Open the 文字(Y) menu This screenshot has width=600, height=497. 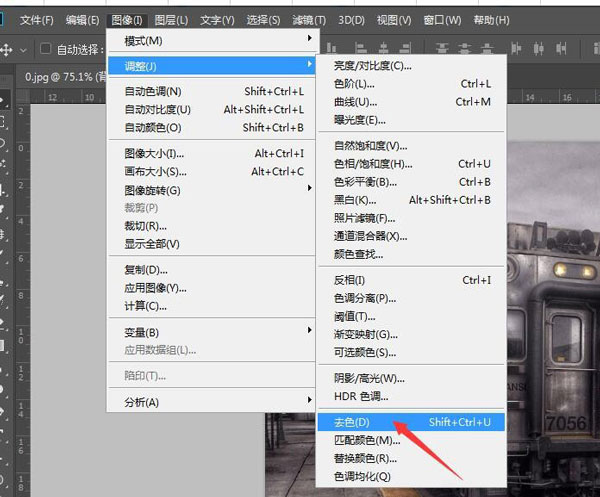tap(217, 20)
